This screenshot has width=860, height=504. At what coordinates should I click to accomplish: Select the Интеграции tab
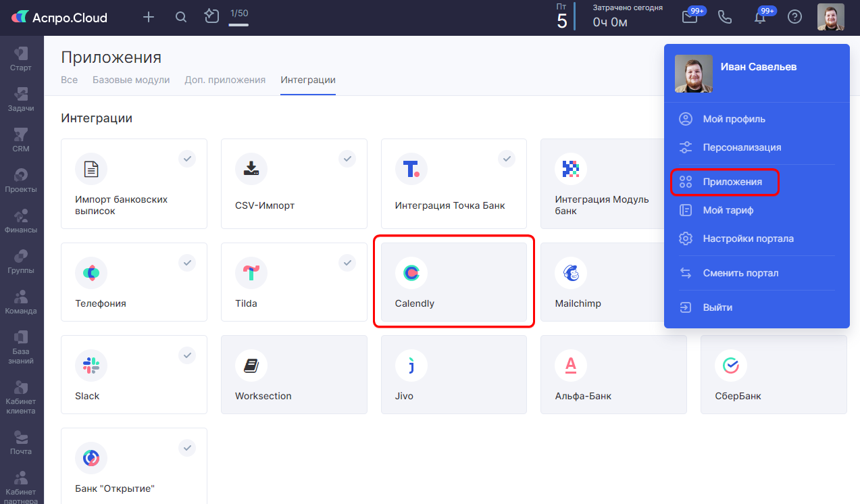(x=308, y=80)
